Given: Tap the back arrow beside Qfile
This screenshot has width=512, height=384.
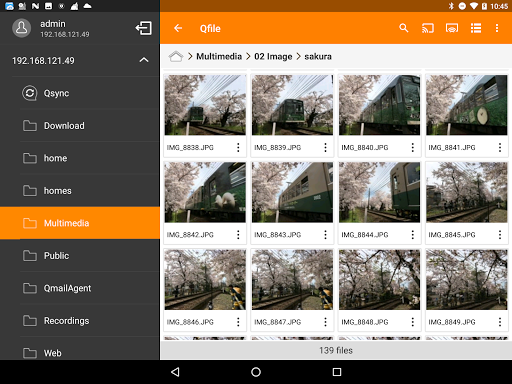Looking at the screenshot, I should pos(178,28).
